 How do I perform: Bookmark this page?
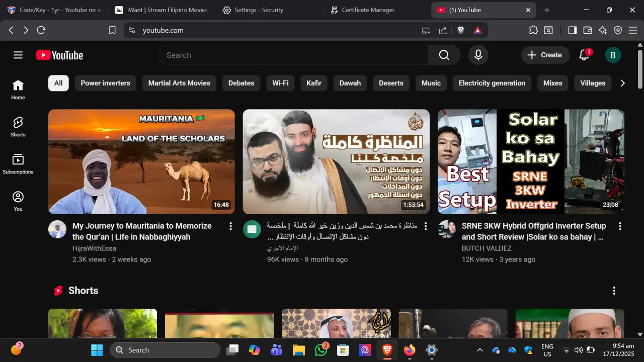coord(112,30)
